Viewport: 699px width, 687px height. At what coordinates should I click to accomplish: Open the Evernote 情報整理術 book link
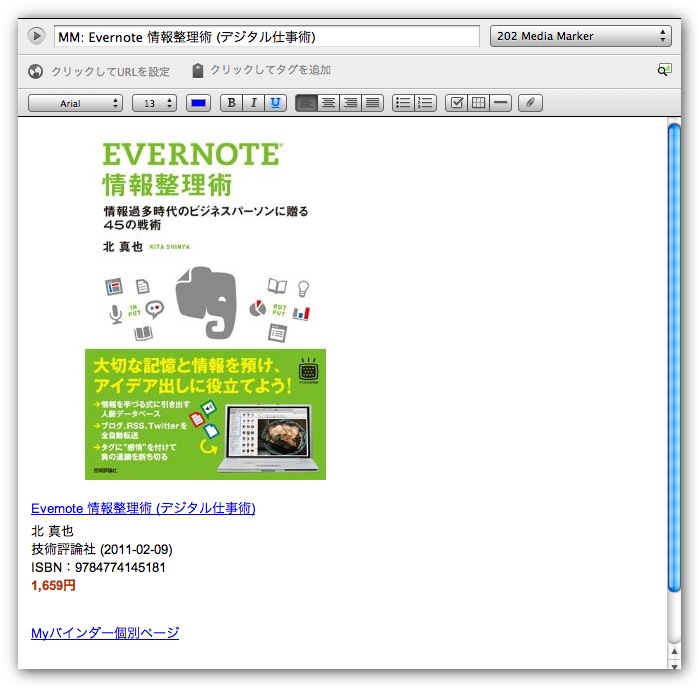click(x=143, y=508)
